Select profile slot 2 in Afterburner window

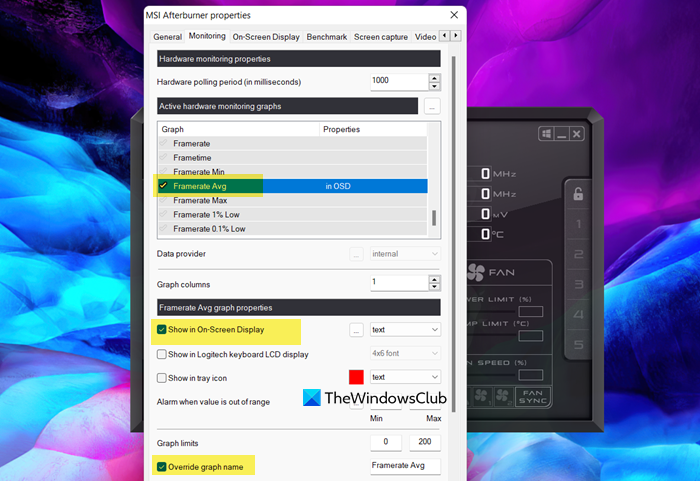pos(579,254)
